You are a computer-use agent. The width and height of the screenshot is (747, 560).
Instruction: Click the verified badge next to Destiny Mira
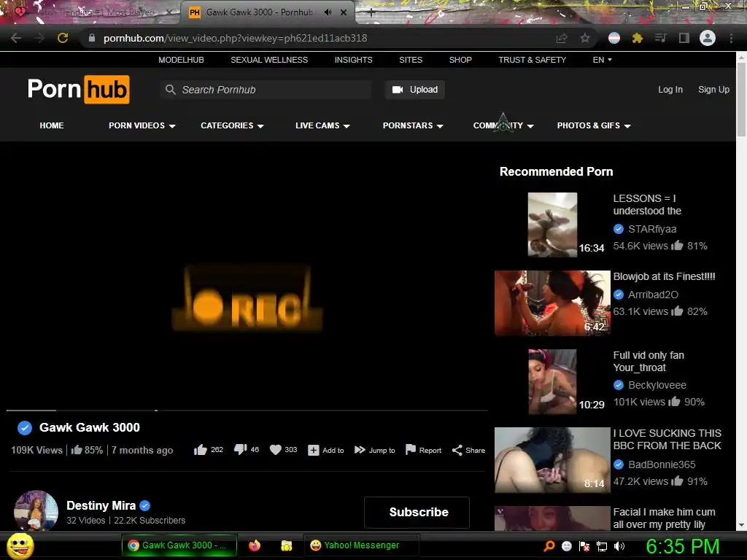pyautogui.click(x=145, y=506)
